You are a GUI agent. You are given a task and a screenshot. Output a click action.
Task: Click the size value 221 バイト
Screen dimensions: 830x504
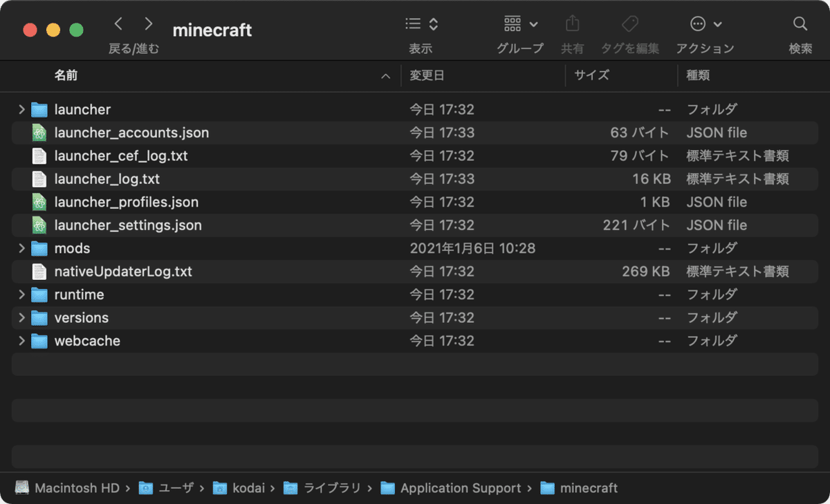click(636, 225)
